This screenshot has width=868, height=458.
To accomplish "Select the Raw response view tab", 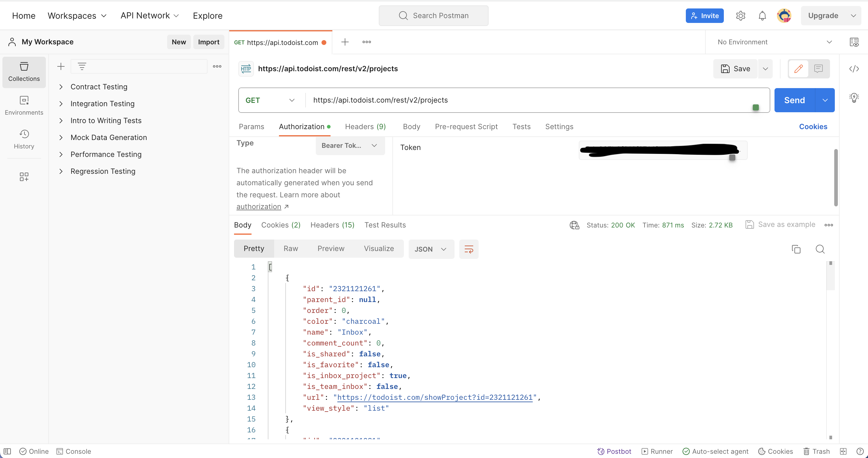I will (290, 248).
